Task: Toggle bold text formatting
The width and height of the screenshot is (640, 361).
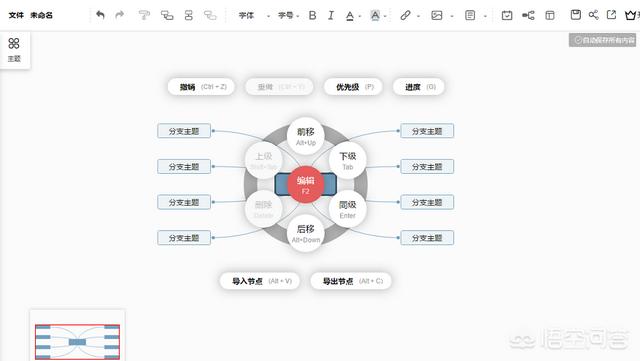Action: pos(313,16)
